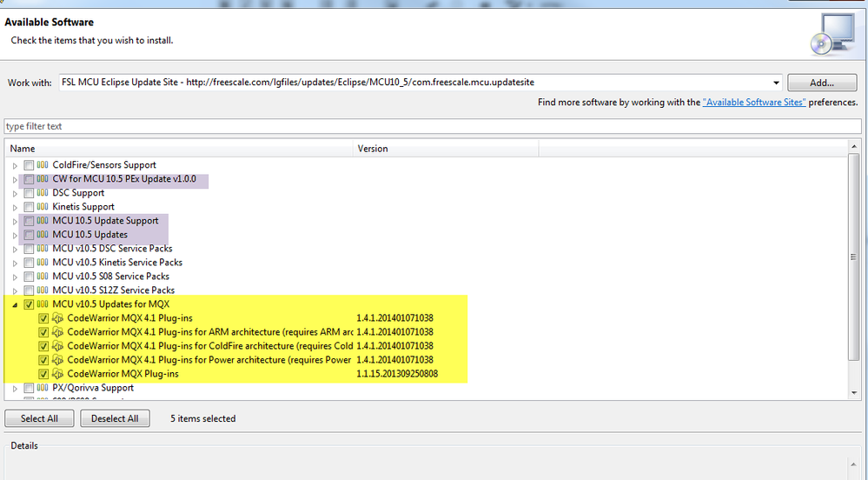This screenshot has height=480, width=868.
Task: Click category icon beside Kinetis Support
Action: click(43, 206)
